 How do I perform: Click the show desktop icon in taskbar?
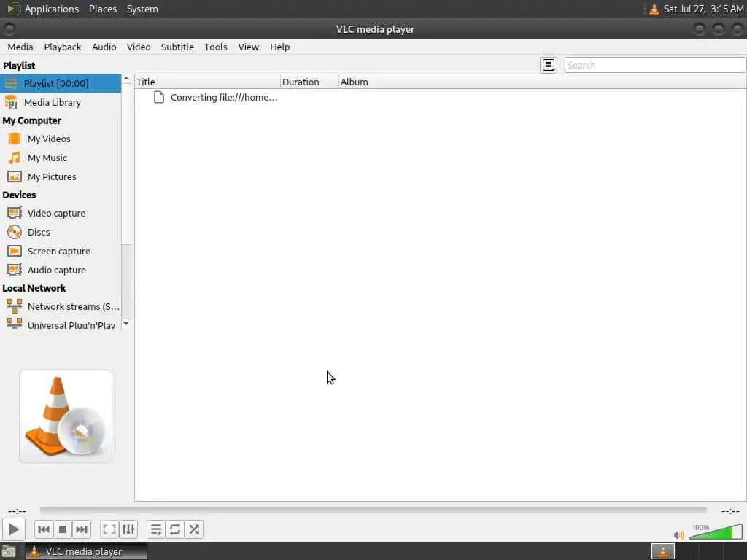click(9, 552)
